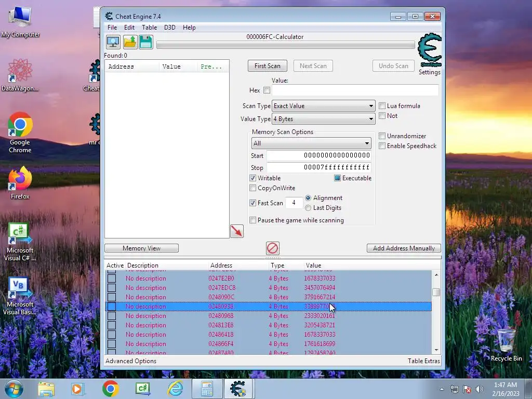Screen dimensions: 532x399
Task: Click the scan Value input field
Action: click(355, 90)
